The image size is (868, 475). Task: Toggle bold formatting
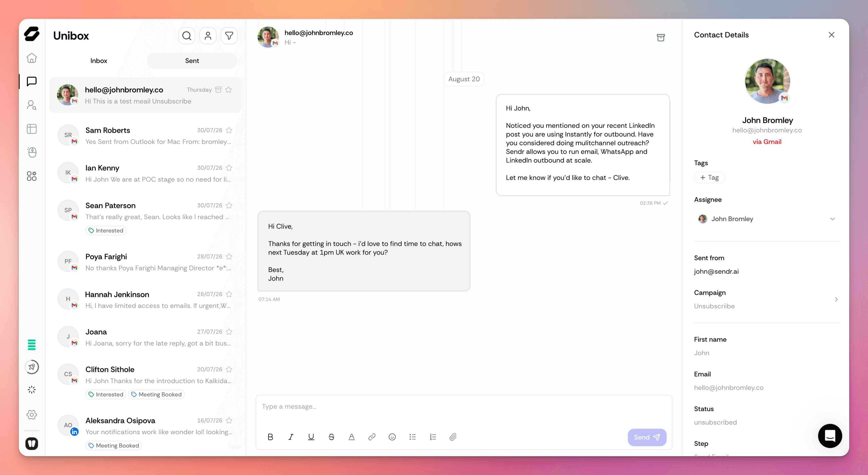(x=270, y=437)
